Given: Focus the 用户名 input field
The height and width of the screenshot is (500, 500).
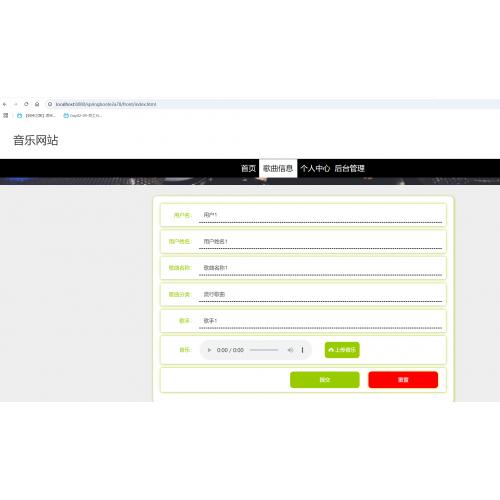Looking at the screenshot, I should 320,215.
